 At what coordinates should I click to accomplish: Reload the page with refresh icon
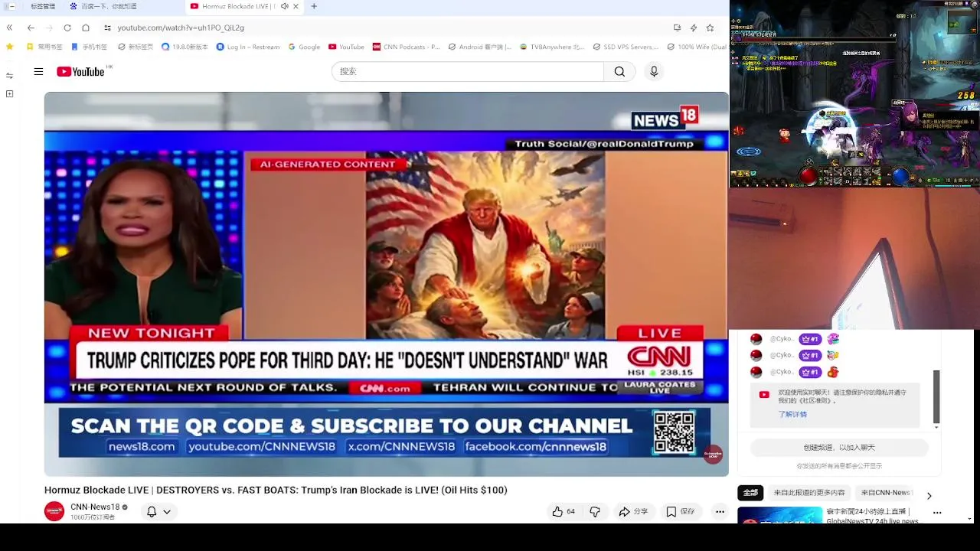67,28
